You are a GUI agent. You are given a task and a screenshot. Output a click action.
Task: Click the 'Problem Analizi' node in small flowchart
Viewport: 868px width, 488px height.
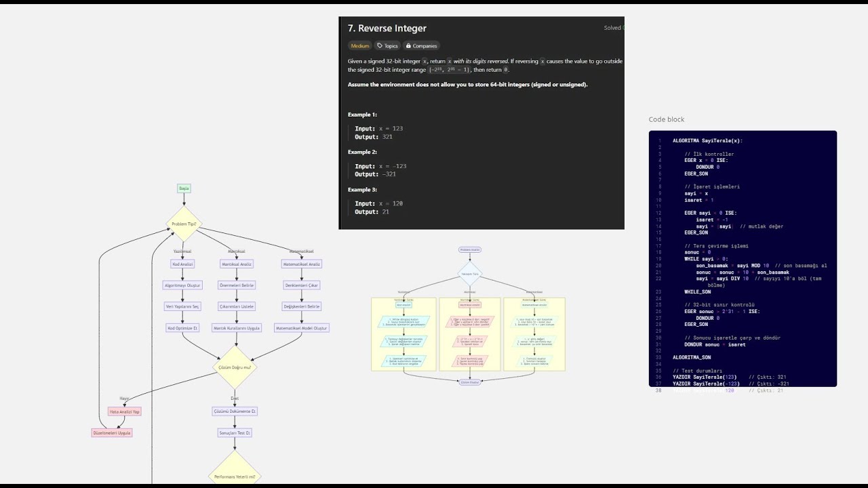[x=469, y=249]
